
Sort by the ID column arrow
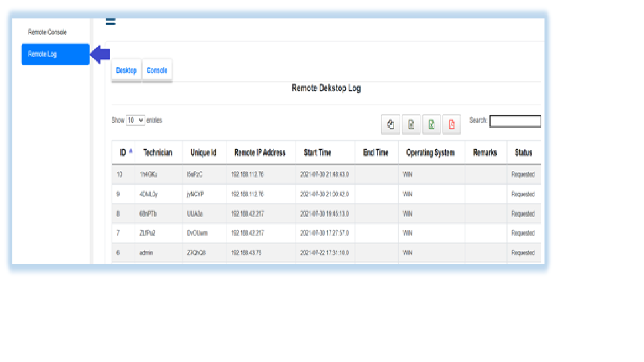(x=131, y=151)
